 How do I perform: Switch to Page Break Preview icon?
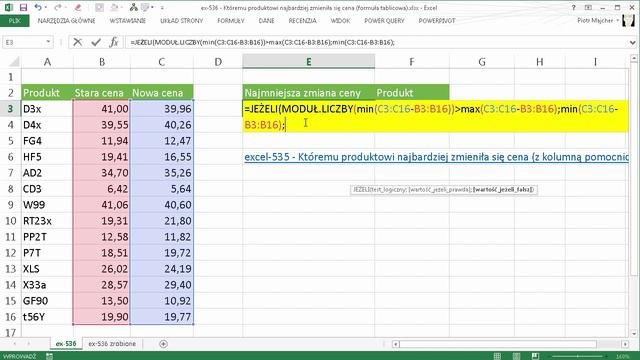[x=535, y=356]
